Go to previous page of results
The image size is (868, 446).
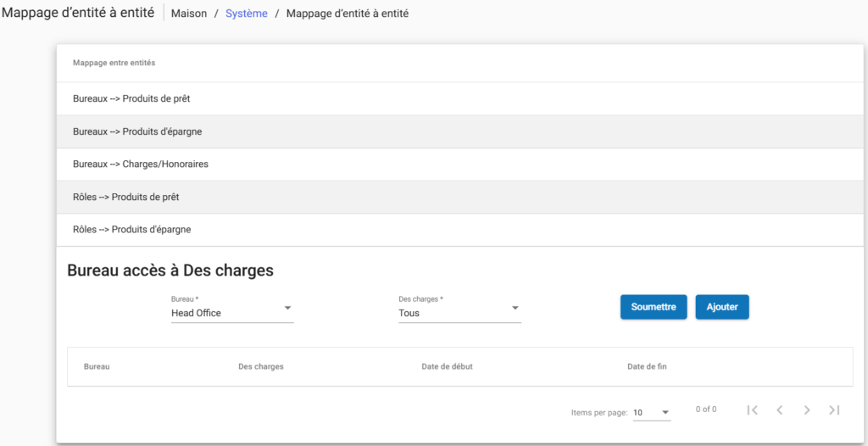[x=779, y=410]
